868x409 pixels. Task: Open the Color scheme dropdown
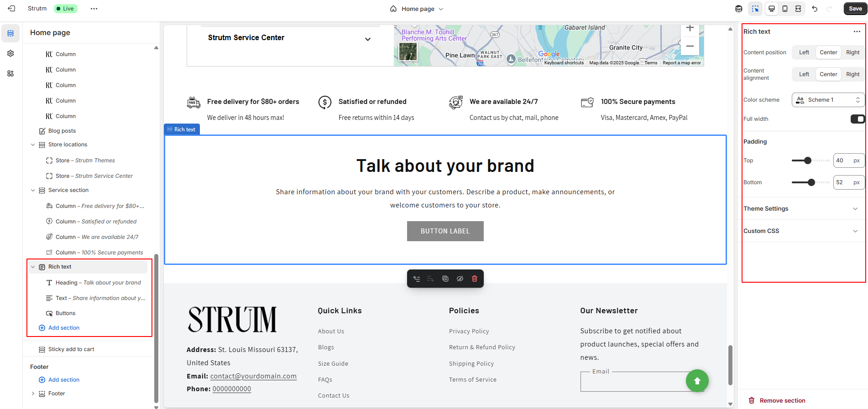pyautogui.click(x=828, y=100)
